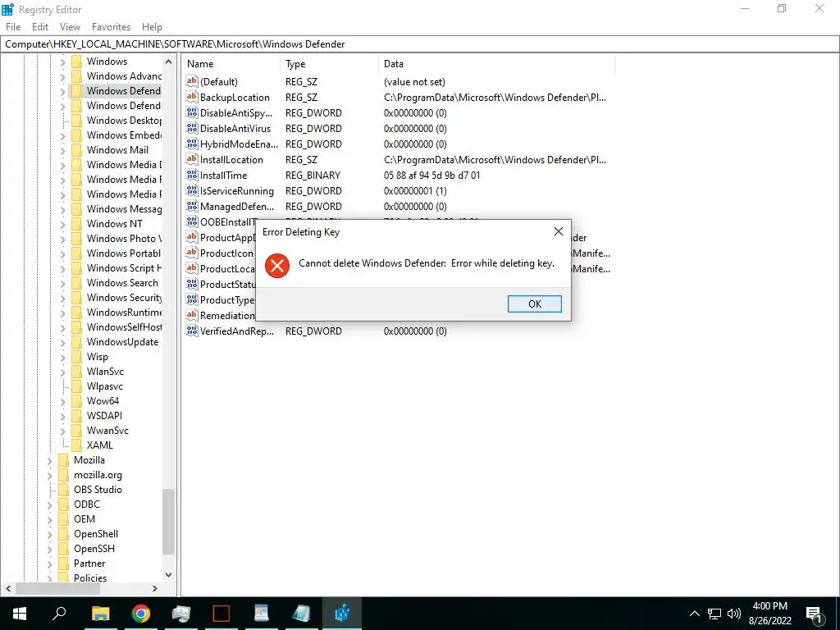Viewport: 840px width, 630px height.
Task: Click the Mozilla folder icon
Action: pyautogui.click(x=64, y=460)
